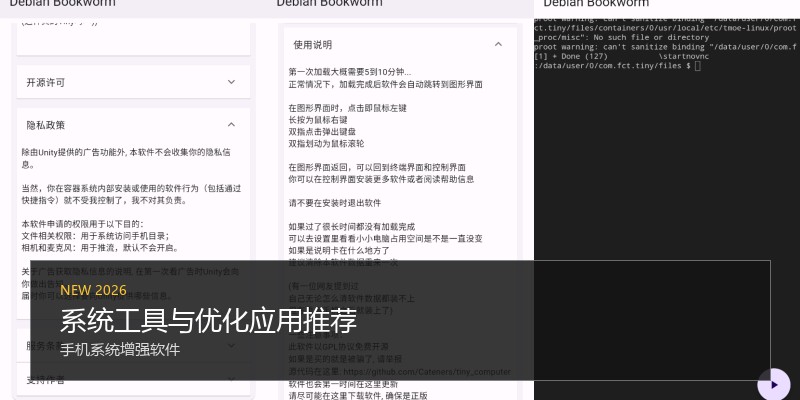The image size is (800, 400).
Task: Click Debian Bookworm title above the terminal
Action: 596,4
